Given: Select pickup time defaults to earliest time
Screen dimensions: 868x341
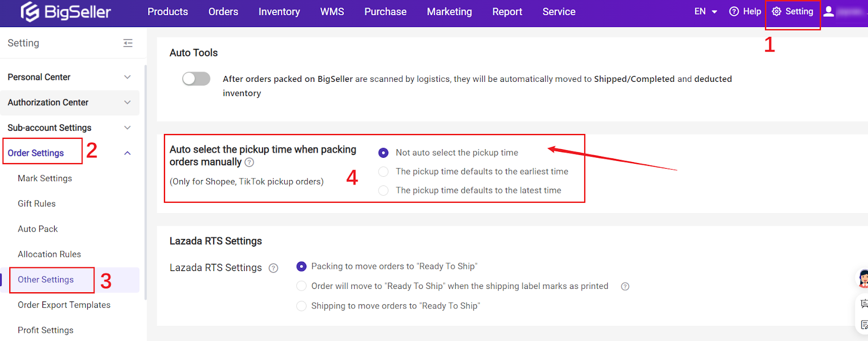Looking at the screenshot, I should pos(384,172).
